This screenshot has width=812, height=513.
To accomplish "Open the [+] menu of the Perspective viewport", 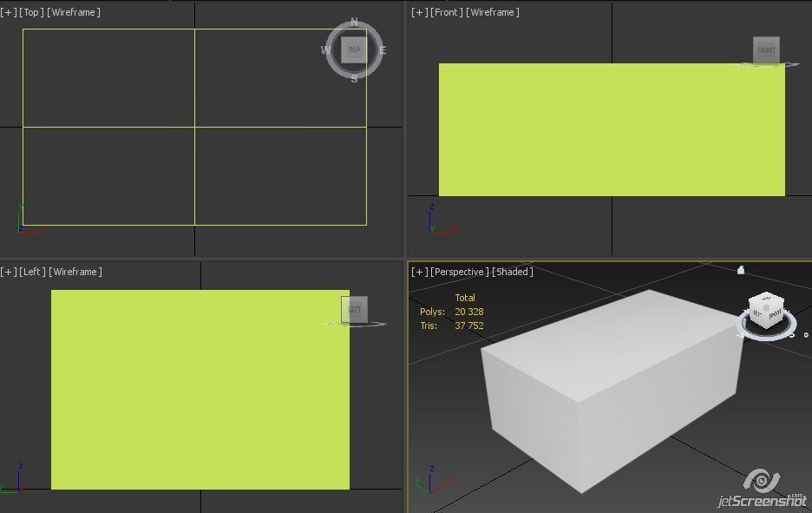I will tap(420, 272).
